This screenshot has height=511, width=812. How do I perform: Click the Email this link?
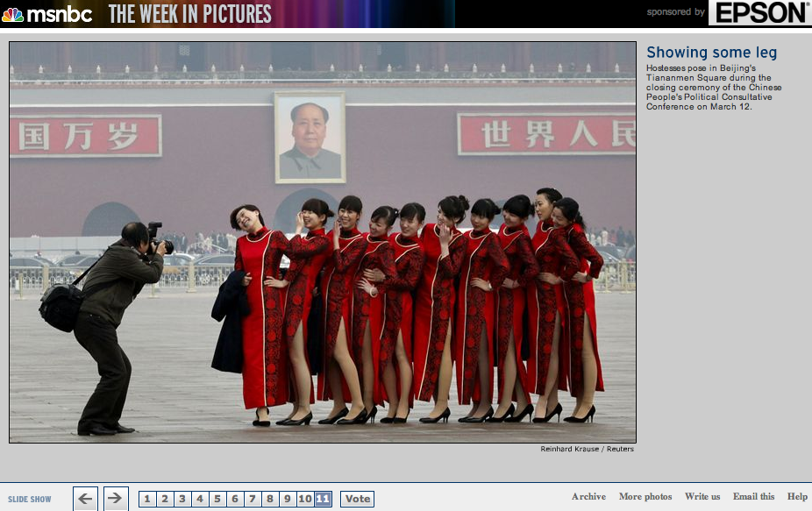click(x=753, y=497)
